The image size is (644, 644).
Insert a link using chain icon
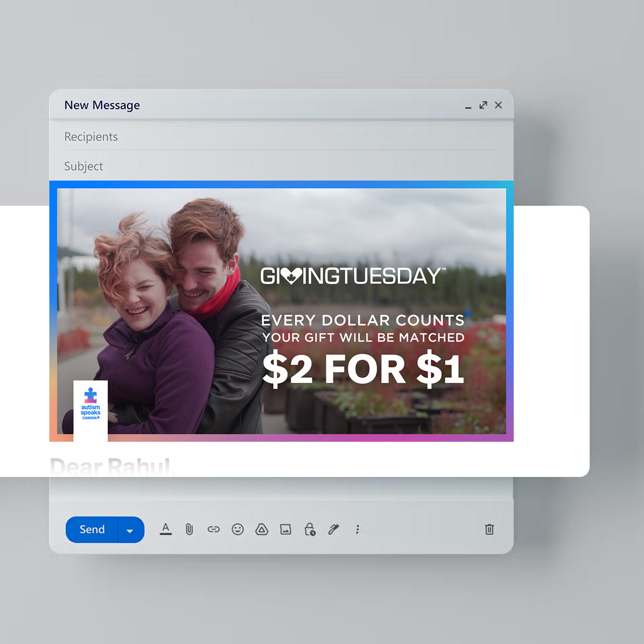(213, 529)
